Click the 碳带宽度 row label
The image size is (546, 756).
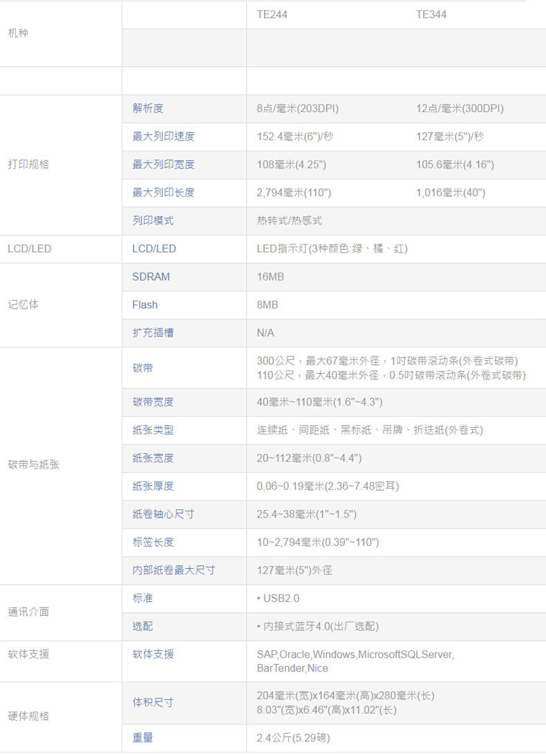click(x=153, y=402)
